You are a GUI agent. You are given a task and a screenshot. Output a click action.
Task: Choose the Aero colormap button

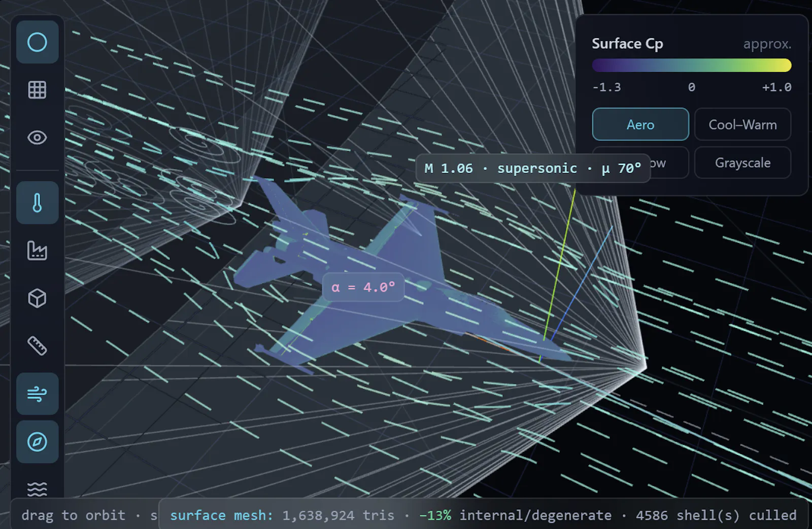pos(640,124)
